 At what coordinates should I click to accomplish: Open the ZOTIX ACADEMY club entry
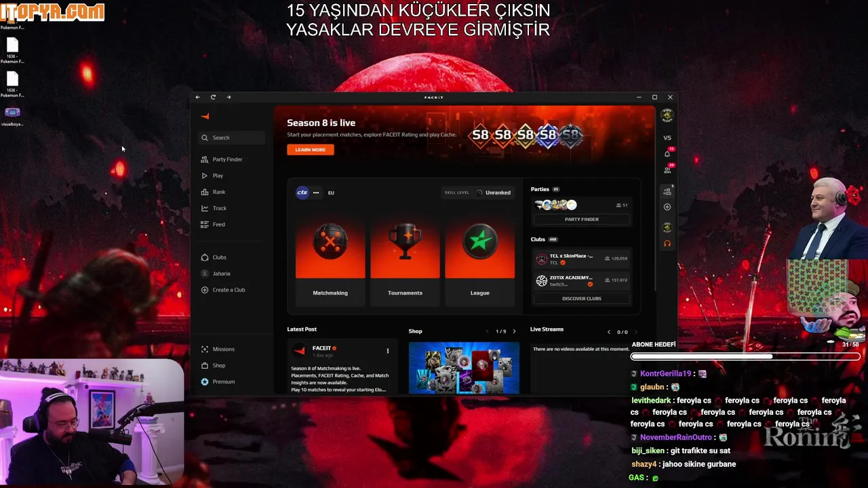[x=582, y=281]
